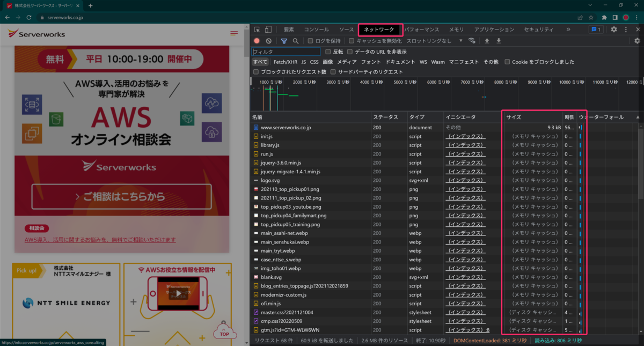
Task: Sort by ステータス column header
Action: (389, 117)
